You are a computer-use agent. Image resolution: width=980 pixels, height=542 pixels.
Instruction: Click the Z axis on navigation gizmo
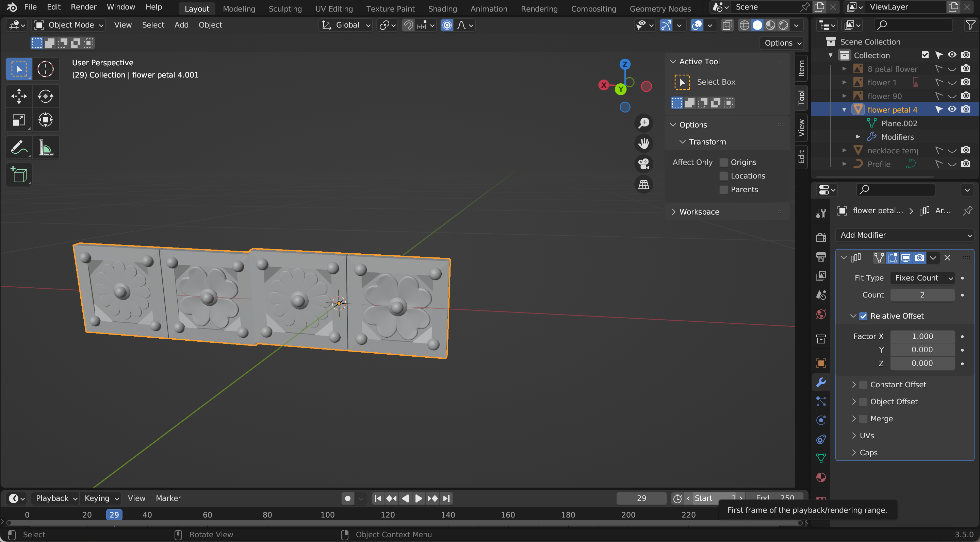point(625,64)
